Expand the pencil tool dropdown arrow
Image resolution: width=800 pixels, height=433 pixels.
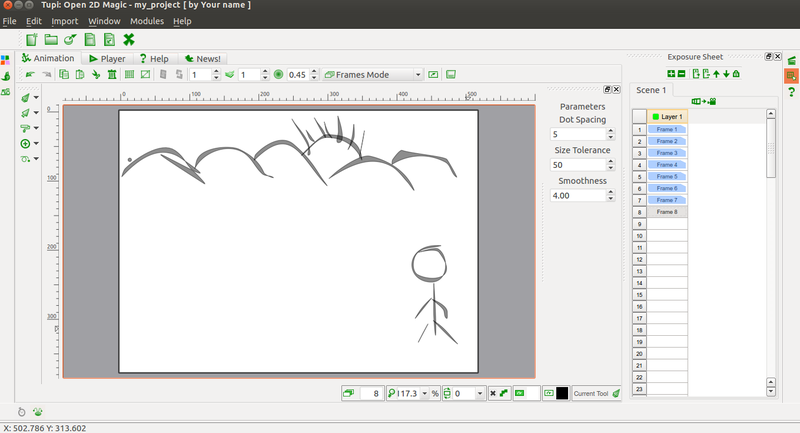tap(36, 97)
